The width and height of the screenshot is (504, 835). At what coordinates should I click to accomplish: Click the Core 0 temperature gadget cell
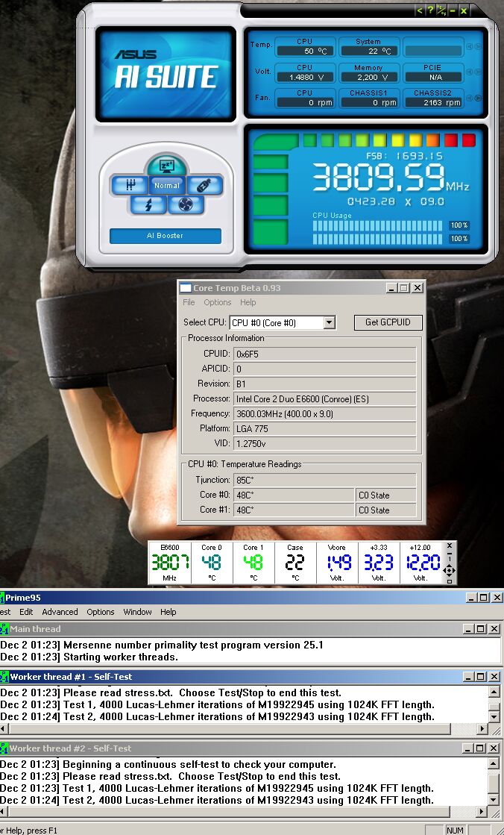point(212,563)
